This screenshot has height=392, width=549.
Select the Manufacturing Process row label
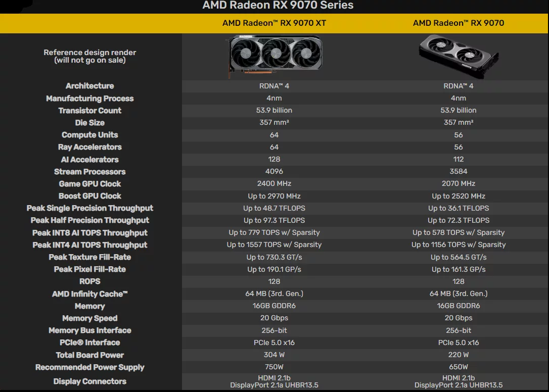[x=89, y=99]
